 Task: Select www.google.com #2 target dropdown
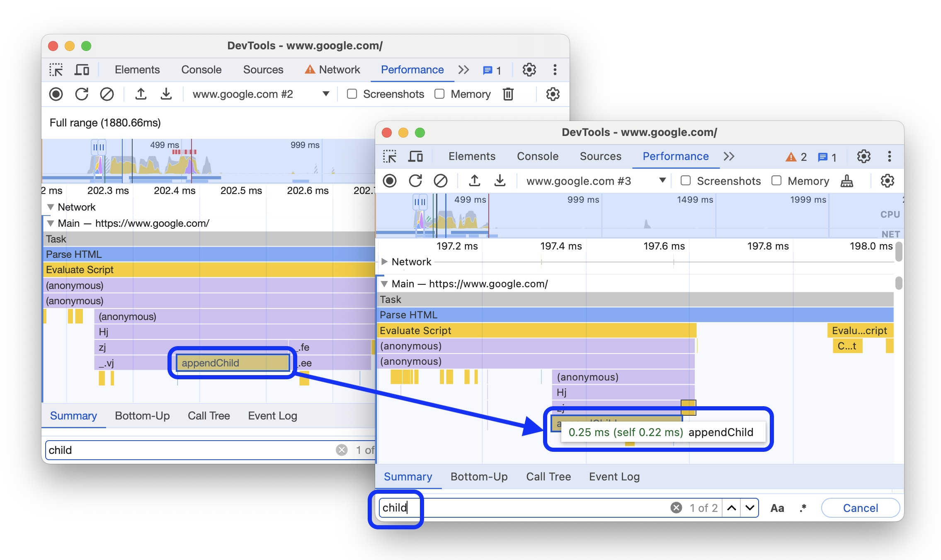[x=259, y=94]
